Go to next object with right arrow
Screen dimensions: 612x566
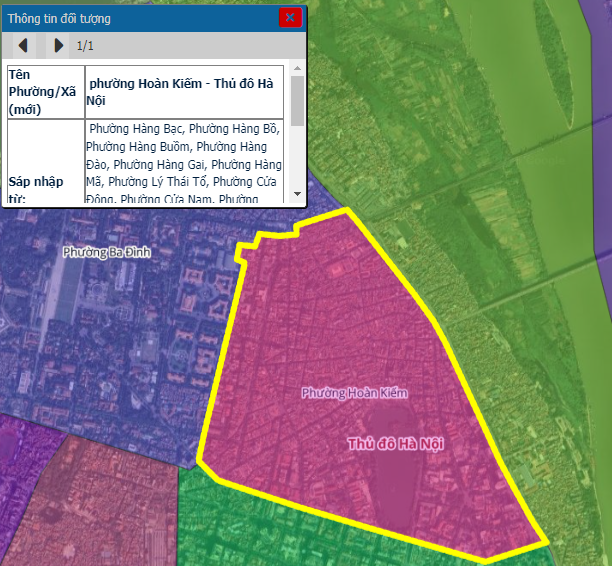59,45
